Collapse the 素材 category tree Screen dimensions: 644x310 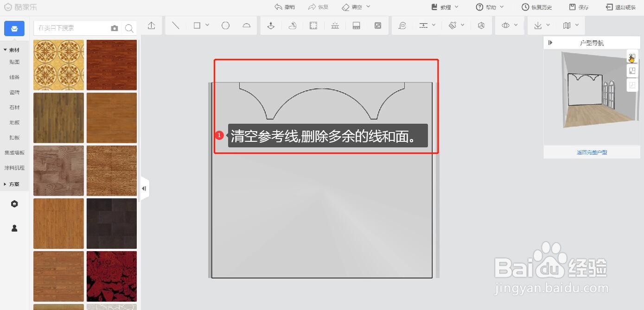pos(12,50)
